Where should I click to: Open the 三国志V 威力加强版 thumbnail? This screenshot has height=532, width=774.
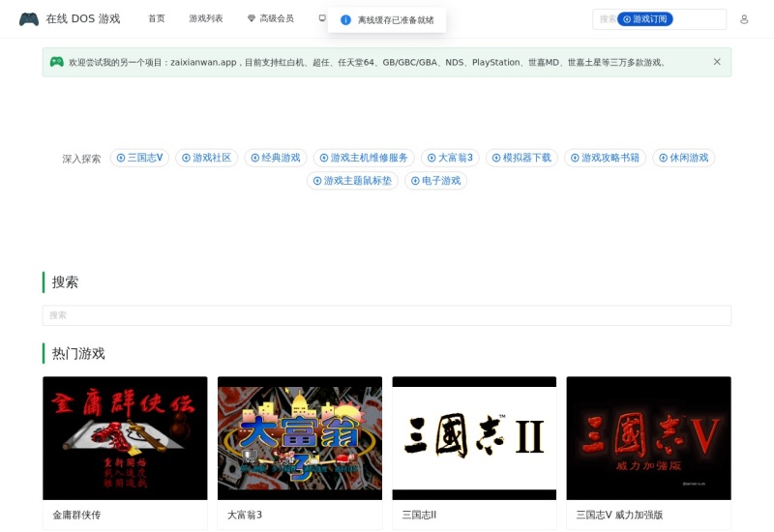[x=648, y=438]
